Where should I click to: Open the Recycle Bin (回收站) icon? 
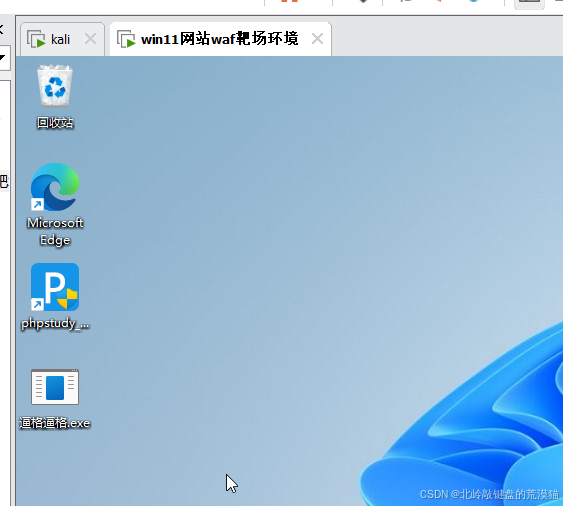pos(55,86)
